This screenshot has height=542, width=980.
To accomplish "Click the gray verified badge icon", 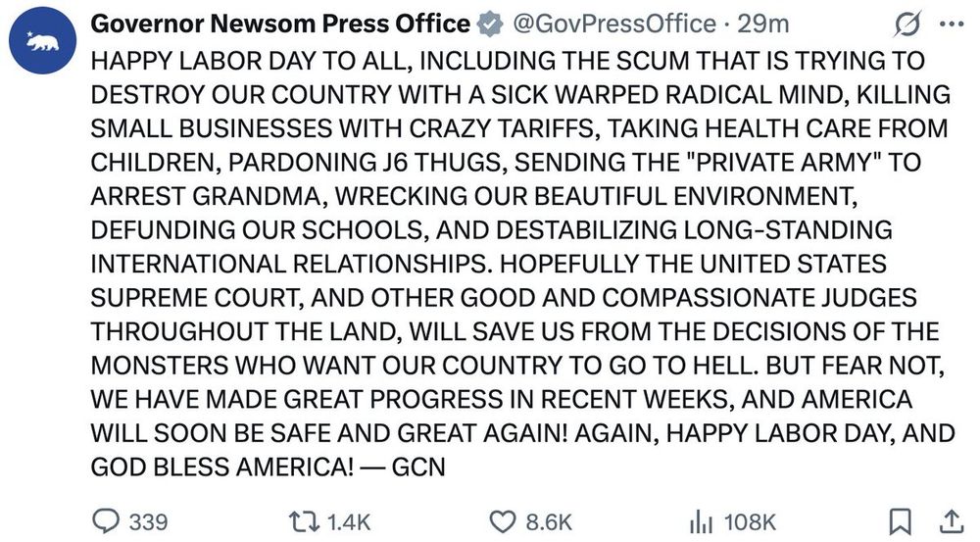I will pyautogui.click(x=490, y=25).
